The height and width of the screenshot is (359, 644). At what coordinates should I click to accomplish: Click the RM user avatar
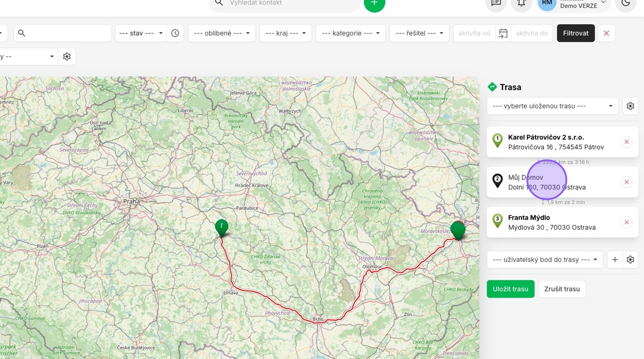547,3
